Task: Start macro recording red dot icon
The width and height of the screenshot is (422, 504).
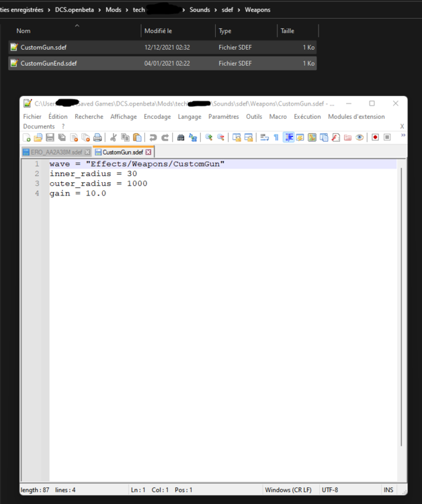Action: (375, 138)
